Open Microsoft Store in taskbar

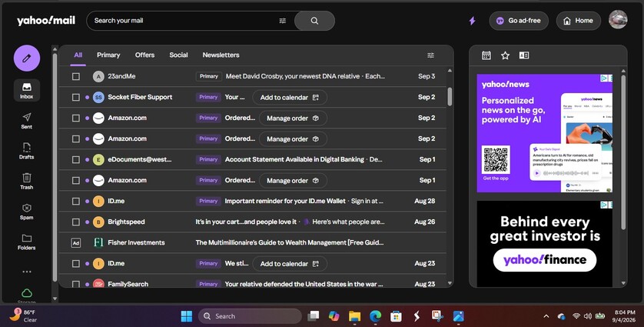(x=396, y=316)
